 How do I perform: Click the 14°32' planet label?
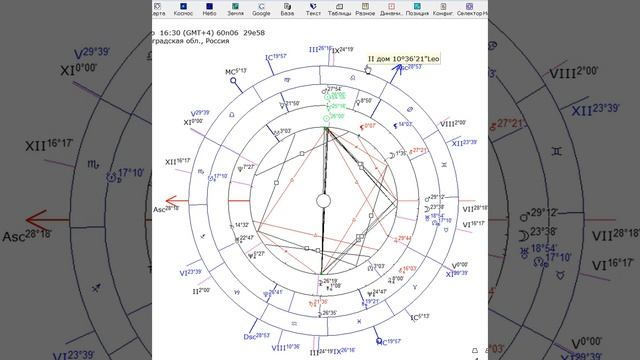239,225
